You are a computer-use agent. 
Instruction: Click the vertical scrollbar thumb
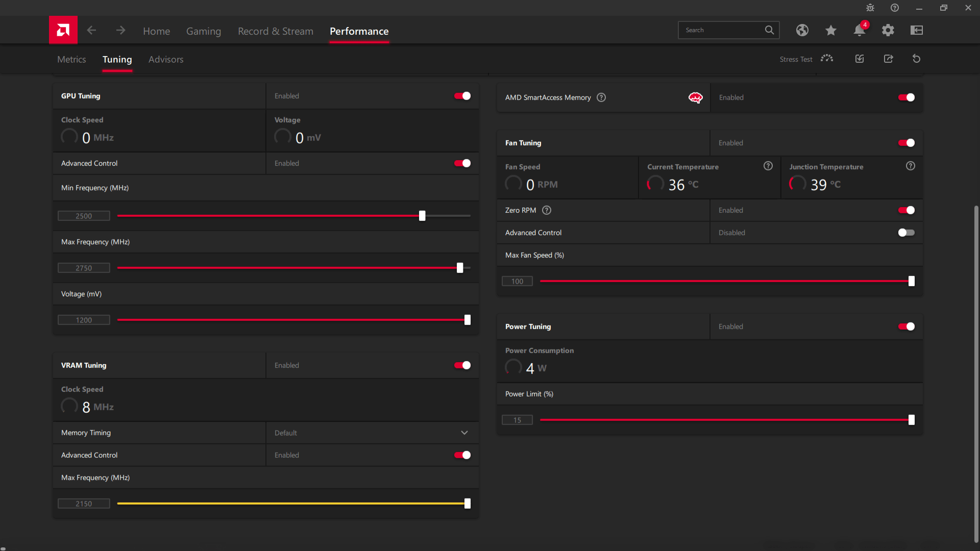[976, 373]
